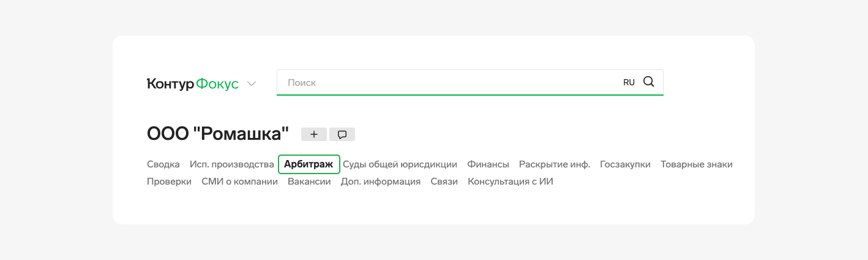The image size is (868, 260).
Task: Click the Контур Фокус logo
Action: point(192,84)
